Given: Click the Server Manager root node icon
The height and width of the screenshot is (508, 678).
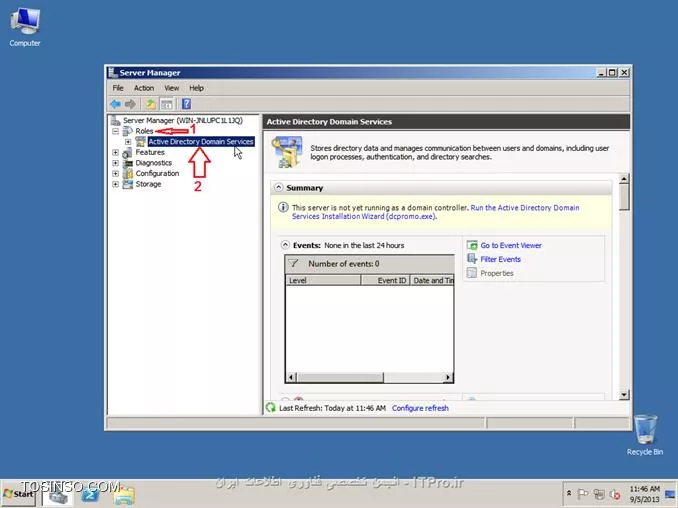Looking at the screenshot, I should coord(115,120).
